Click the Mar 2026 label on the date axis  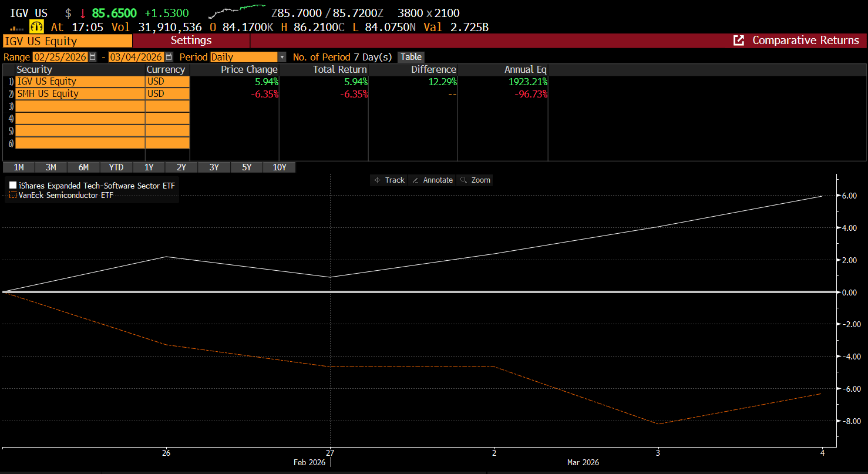(x=583, y=462)
